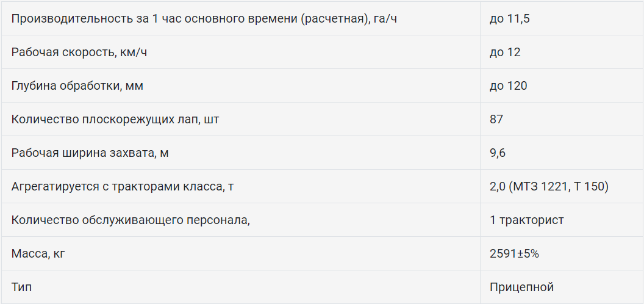
Task: Click the word '(расчетная)' in first row
Action: pyautogui.click(x=334, y=18)
